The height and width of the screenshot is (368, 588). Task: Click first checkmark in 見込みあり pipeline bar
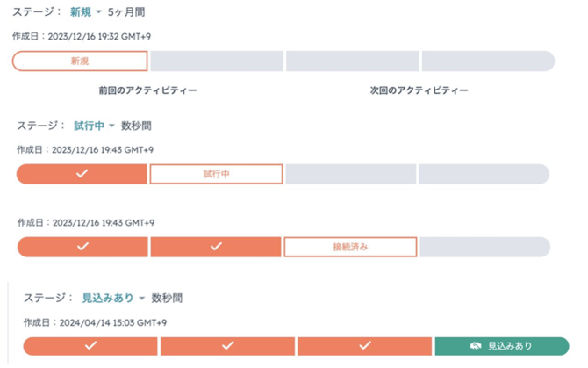(x=90, y=345)
